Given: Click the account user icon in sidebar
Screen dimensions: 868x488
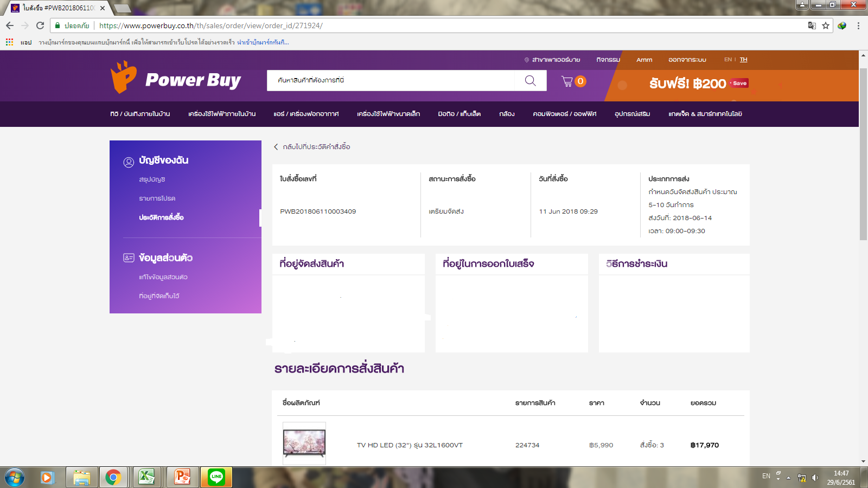Looking at the screenshot, I should tap(129, 162).
